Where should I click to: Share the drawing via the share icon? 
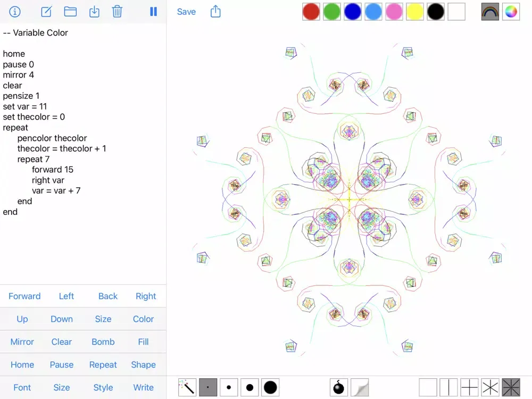[215, 12]
